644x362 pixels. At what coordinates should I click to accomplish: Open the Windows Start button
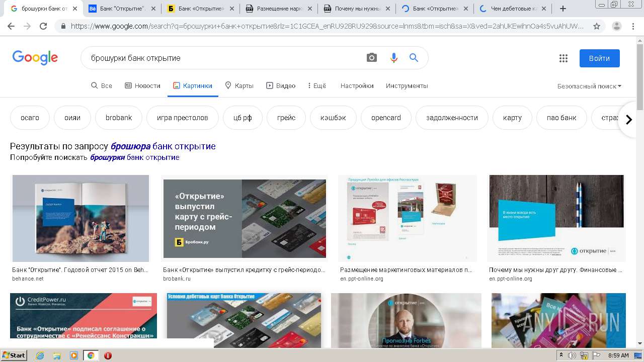click(14, 355)
